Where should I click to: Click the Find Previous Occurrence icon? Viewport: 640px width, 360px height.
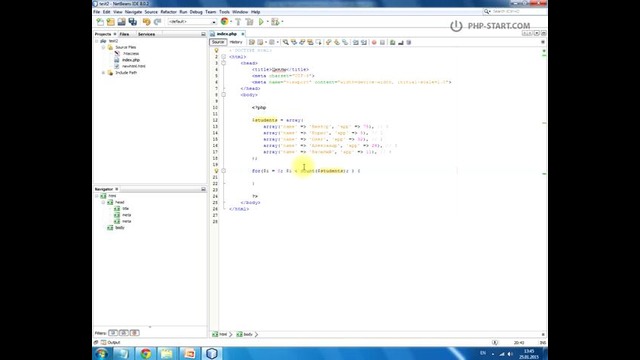[294, 42]
